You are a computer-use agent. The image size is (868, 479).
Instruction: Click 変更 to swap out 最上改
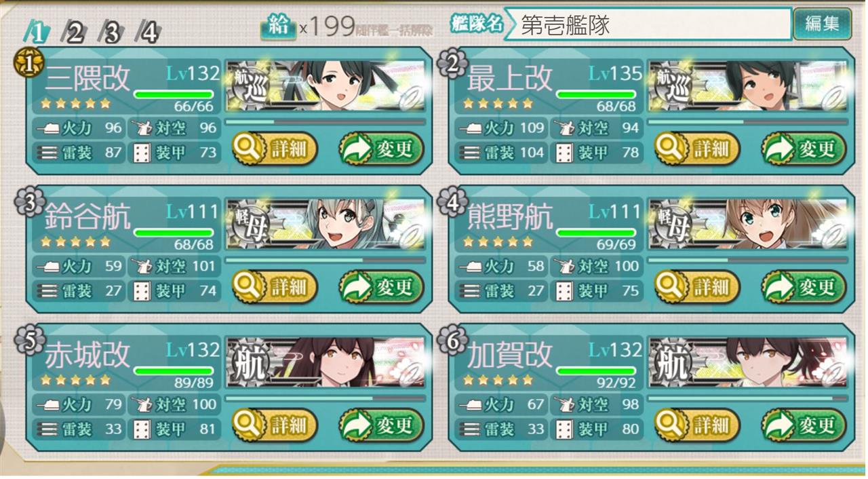804,149
